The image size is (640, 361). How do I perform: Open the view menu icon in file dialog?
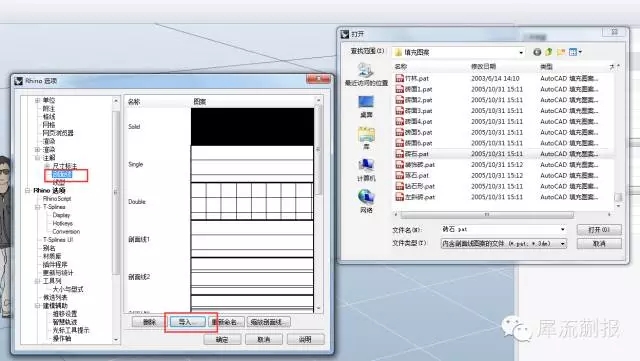[x=575, y=52]
